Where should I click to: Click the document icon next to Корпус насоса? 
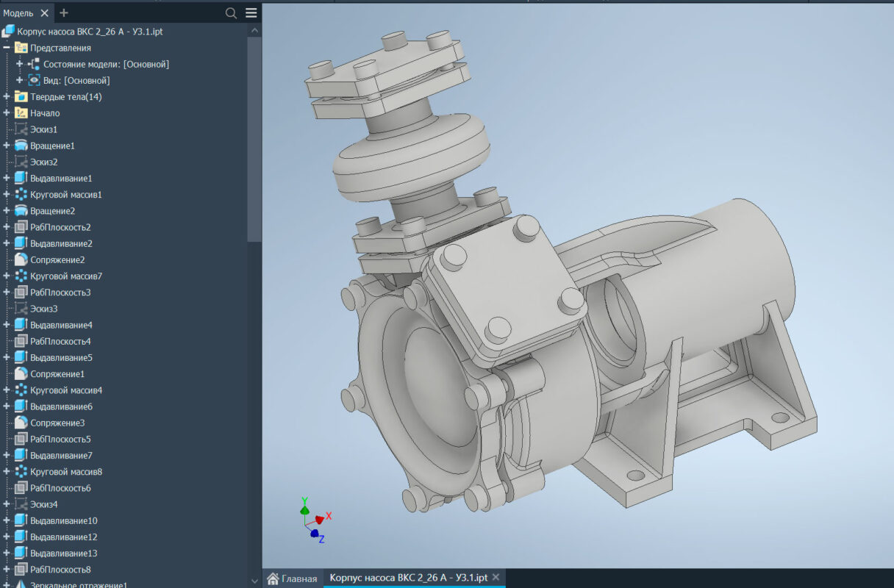10,31
